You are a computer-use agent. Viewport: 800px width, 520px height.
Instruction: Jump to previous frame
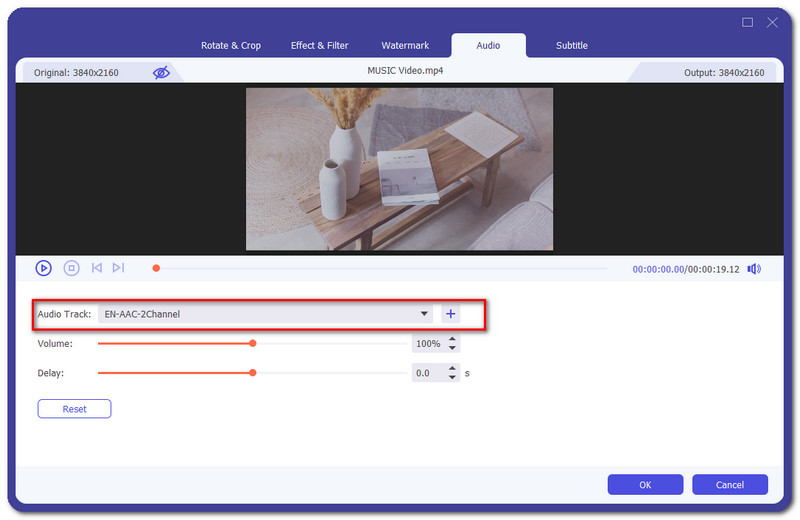pos(96,268)
